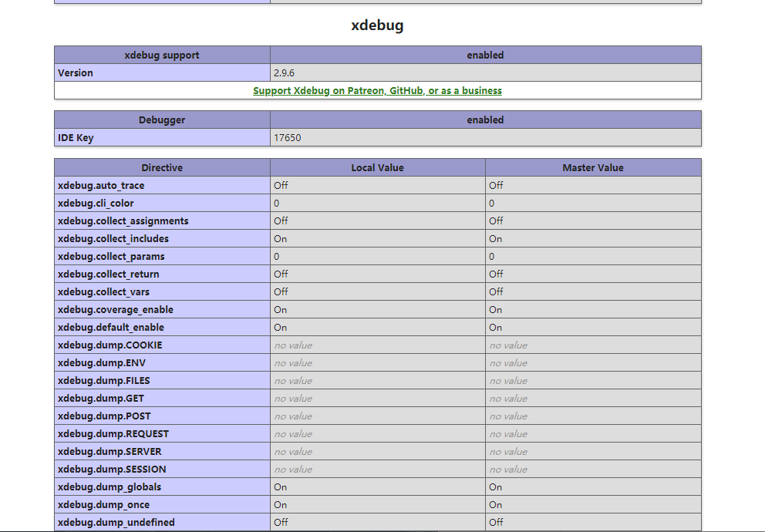Click master value 0 for xdebug.collect_params
Viewport: 765px width, 532px height.
tap(492, 257)
